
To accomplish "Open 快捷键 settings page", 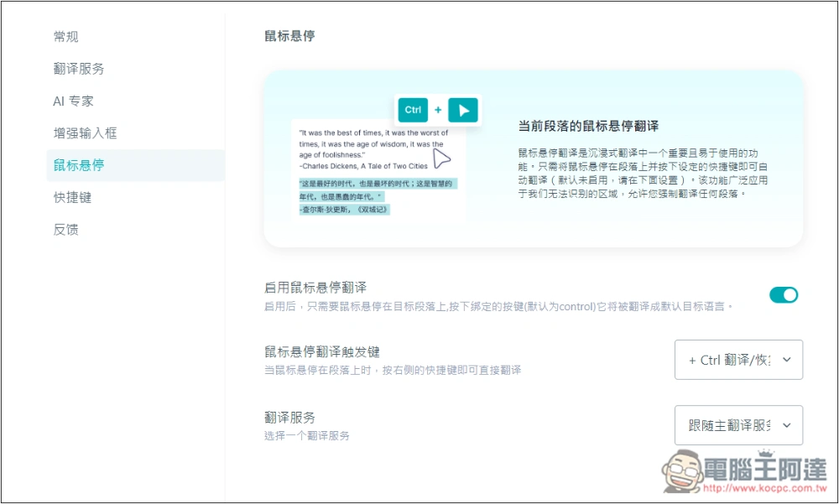I will (x=72, y=197).
